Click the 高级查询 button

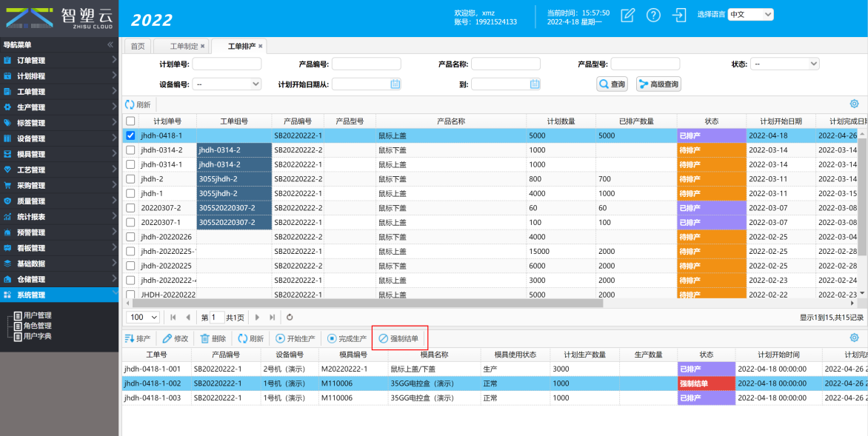pos(658,84)
